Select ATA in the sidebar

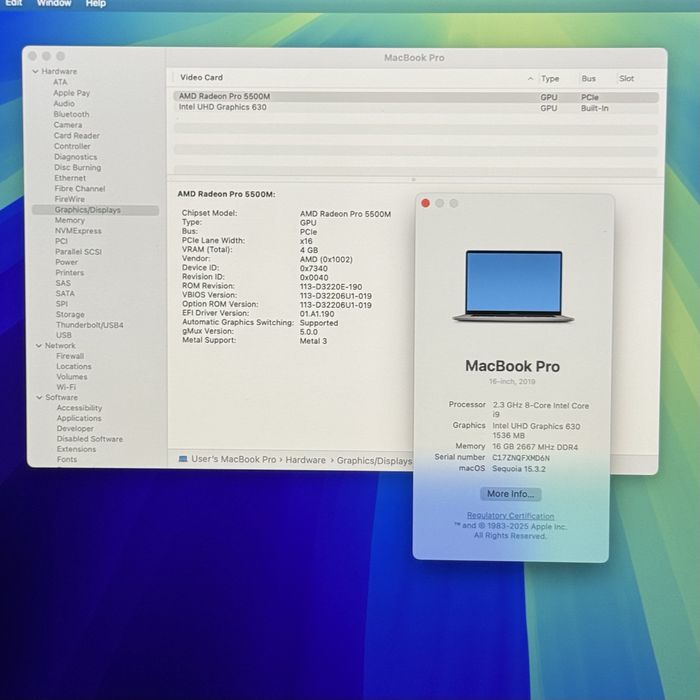pos(60,82)
